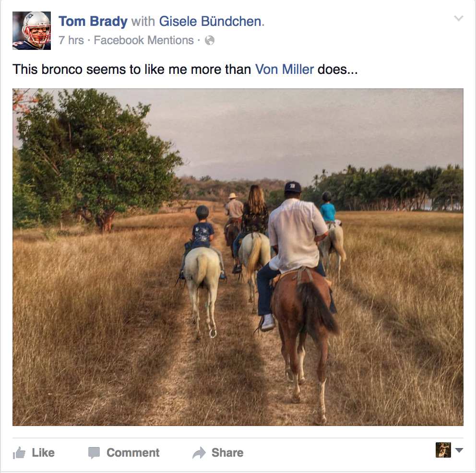Click the Like button label
This screenshot has width=476, height=473.
click(x=43, y=453)
